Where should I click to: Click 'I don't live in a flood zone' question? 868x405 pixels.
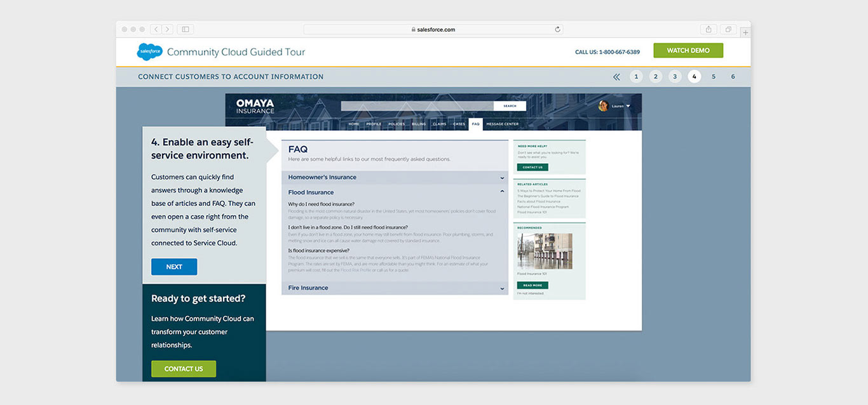348,227
